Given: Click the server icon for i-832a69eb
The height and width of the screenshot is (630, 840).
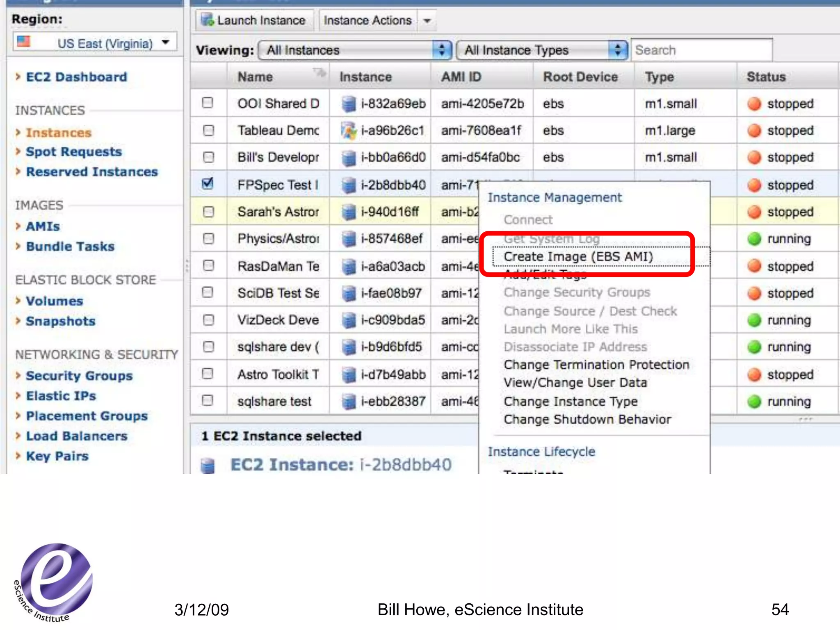Looking at the screenshot, I should [x=349, y=104].
